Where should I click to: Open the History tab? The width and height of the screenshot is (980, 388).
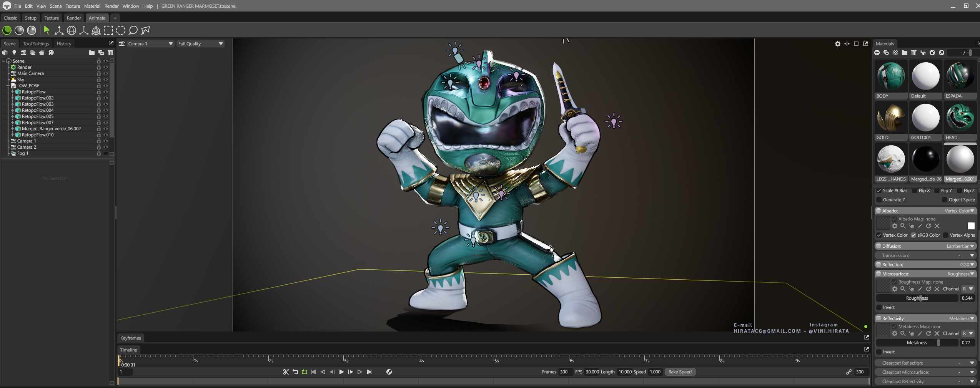tap(64, 44)
